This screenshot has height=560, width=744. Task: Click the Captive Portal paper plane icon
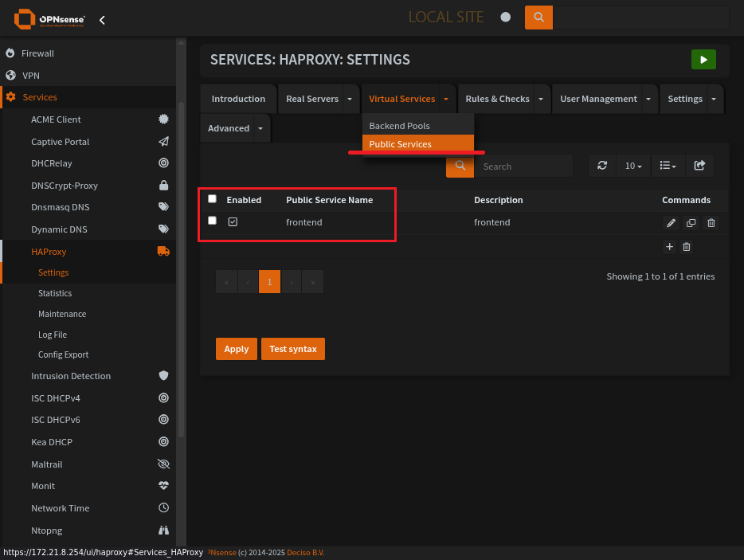[x=164, y=142]
